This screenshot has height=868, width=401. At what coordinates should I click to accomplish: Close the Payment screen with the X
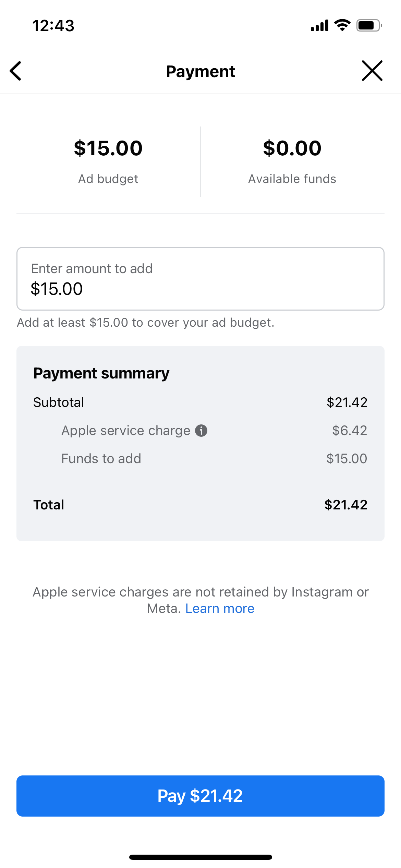coord(372,71)
